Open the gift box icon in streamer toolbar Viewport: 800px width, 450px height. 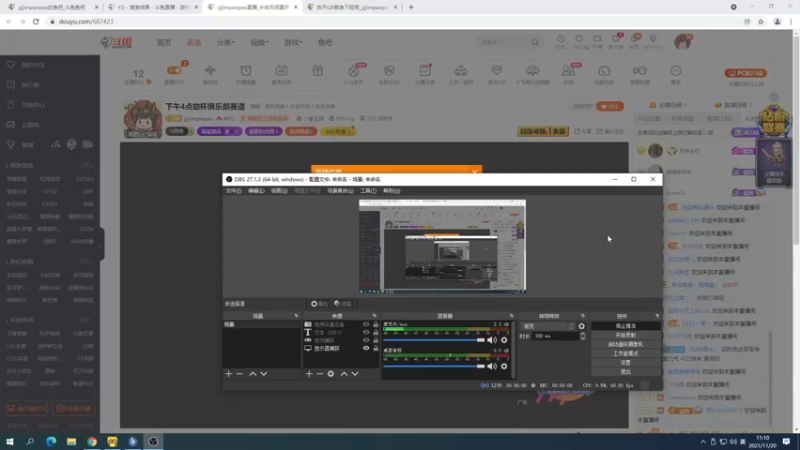pyautogui.click(x=317, y=71)
